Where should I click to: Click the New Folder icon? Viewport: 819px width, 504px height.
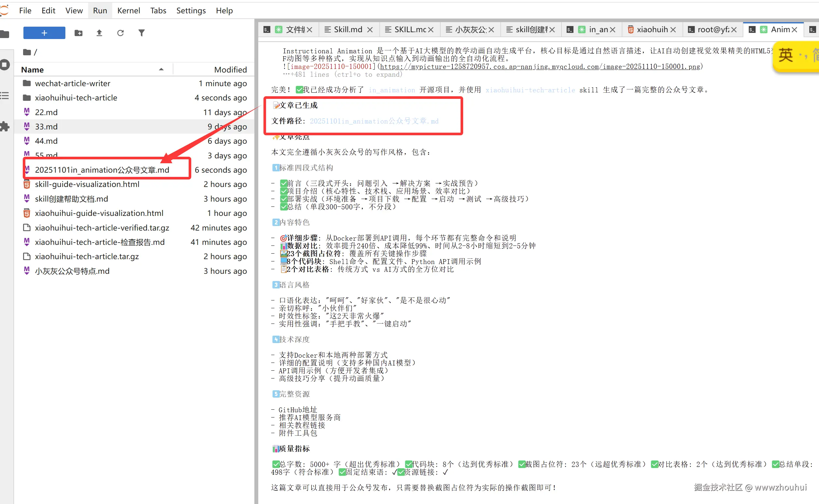[x=78, y=33]
